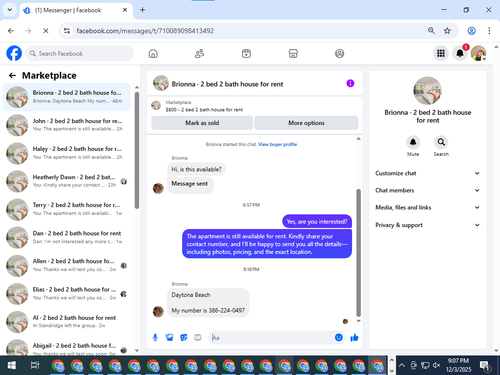The image size is (500, 375).
Task: Click the phone number message bubble
Action: click(x=208, y=303)
